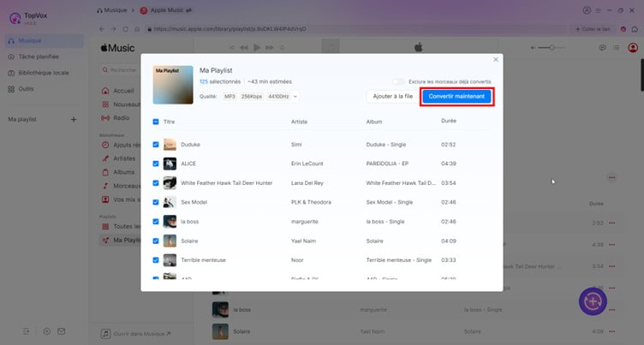Open Artistes in Apple Music sidebar
The image size is (644, 345).
coord(120,158)
